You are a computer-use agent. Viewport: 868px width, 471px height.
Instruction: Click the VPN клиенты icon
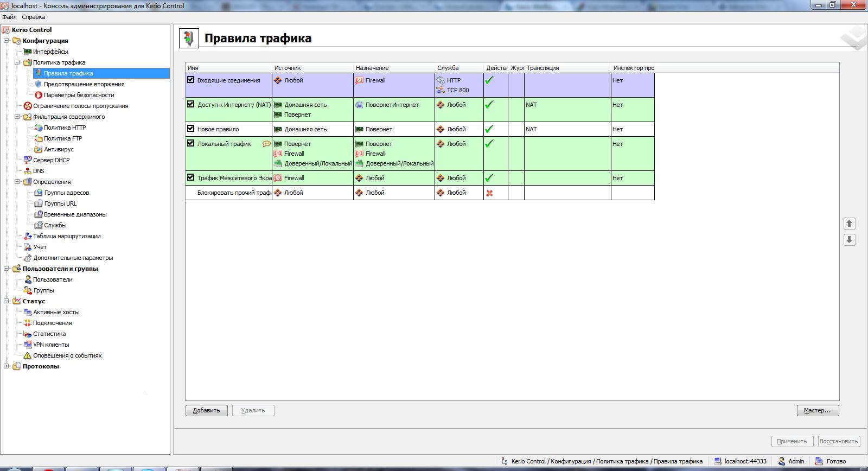tap(28, 345)
